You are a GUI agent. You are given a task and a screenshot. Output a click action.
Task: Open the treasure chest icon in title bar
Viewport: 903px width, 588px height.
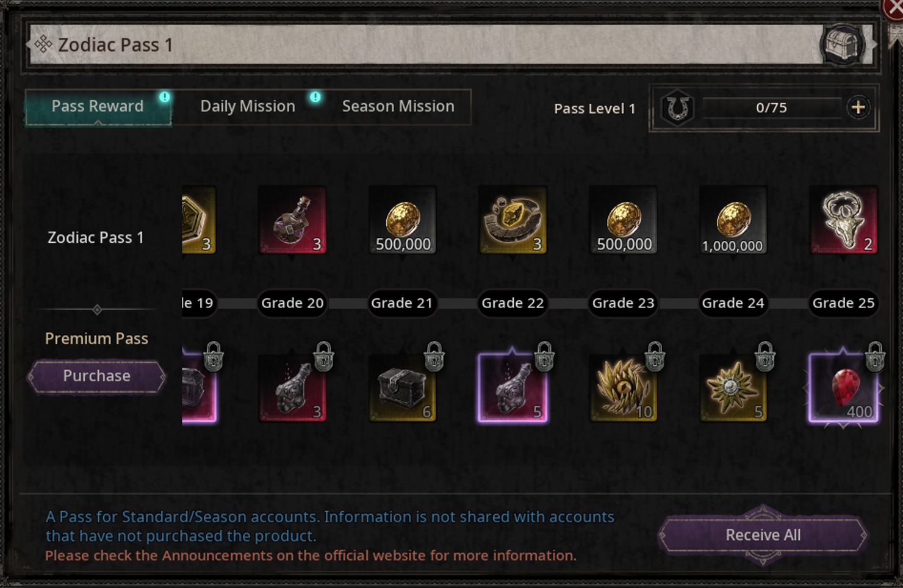(842, 44)
